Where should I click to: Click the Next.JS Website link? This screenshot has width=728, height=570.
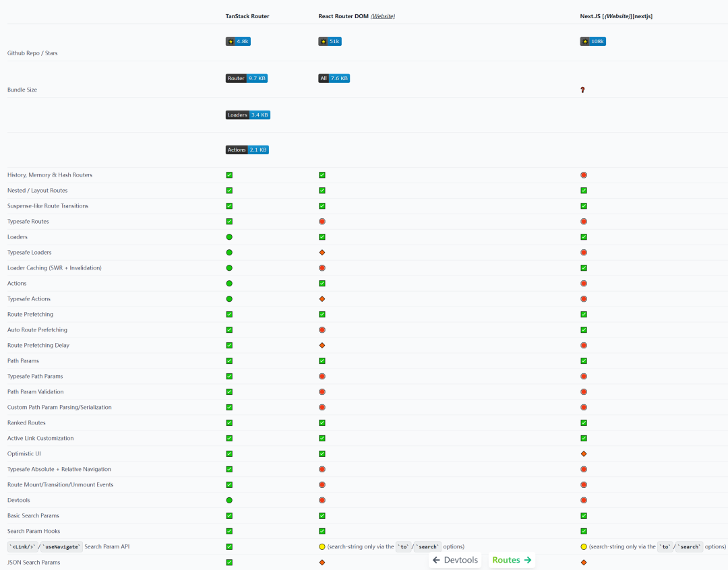coord(617,16)
